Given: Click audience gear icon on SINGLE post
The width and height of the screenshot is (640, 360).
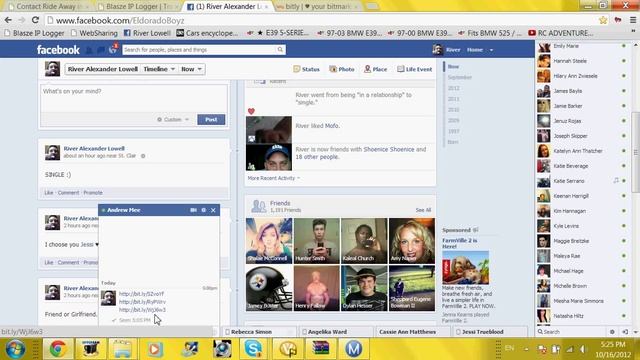Looking at the screenshot, I should point(143,156).
